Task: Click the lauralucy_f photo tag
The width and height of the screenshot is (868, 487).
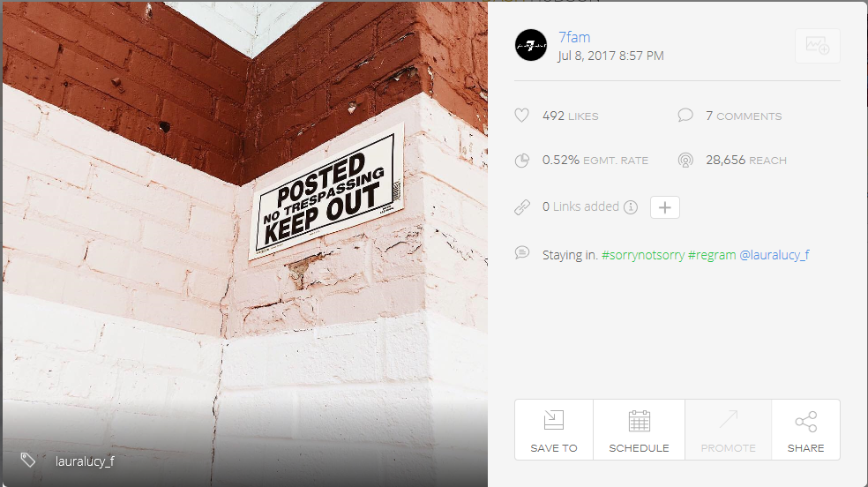Action: point(85,461)
